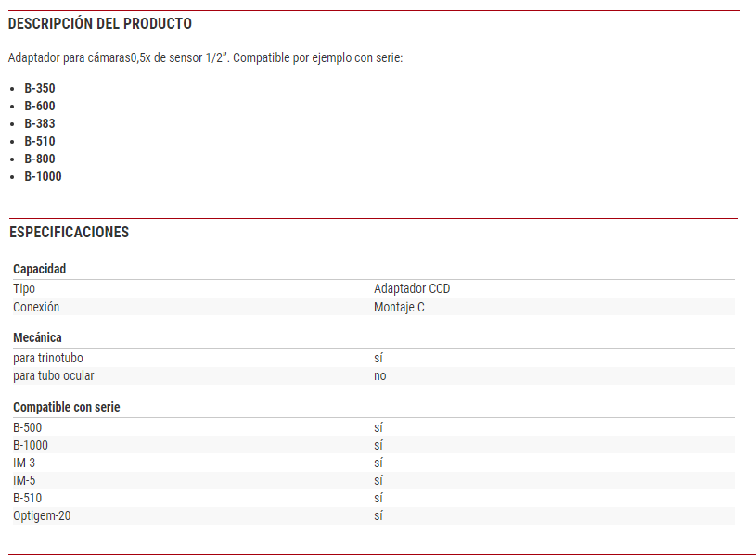The image size is (756, 558).
Task: Click the Mecánica group header
Action: click(x=37, y=337)
